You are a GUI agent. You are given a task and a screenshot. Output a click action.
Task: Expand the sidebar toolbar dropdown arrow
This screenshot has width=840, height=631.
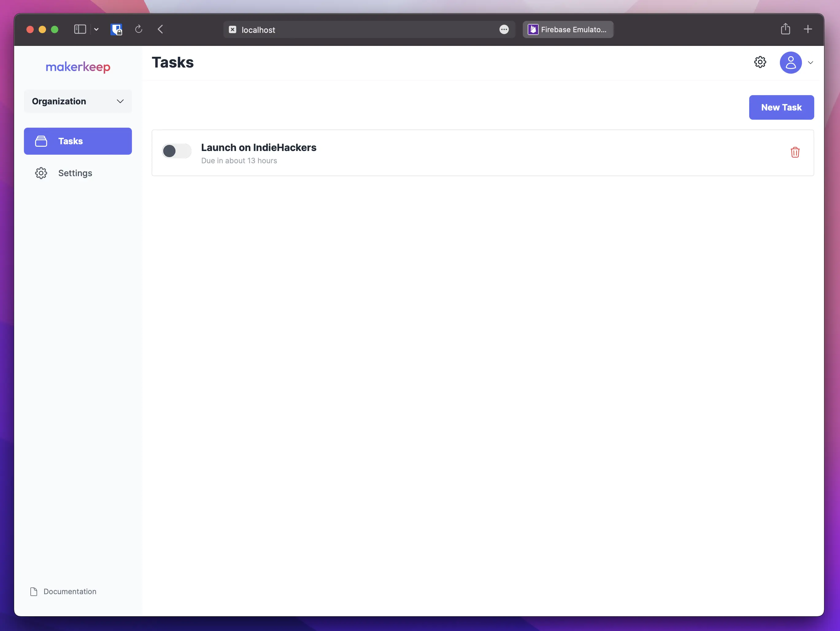click(x=96, y=29)
